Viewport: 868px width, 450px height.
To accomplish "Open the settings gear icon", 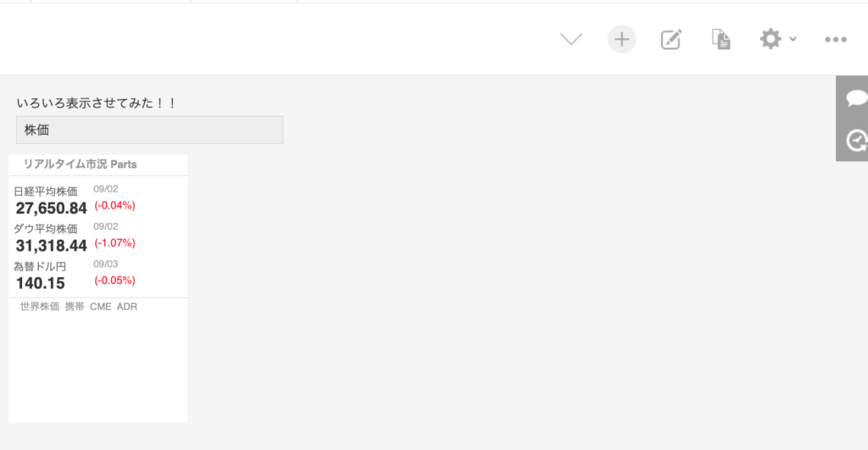I will point(770,39).
